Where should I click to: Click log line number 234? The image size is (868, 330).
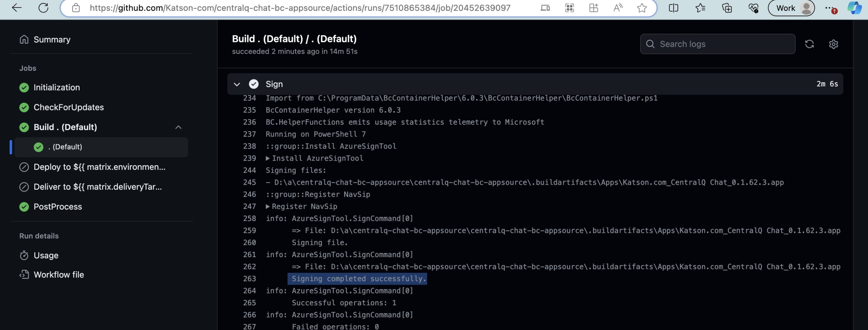(x=250, y=98)
